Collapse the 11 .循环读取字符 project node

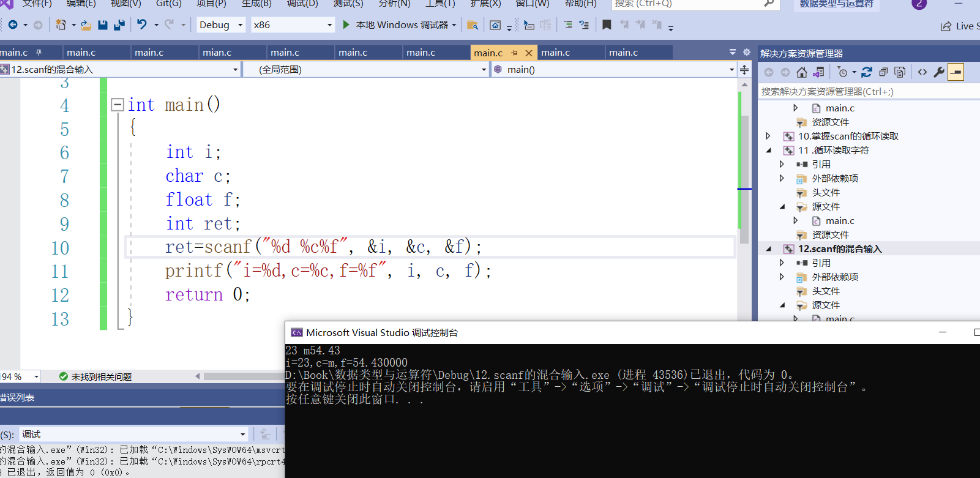click(768, 150)
